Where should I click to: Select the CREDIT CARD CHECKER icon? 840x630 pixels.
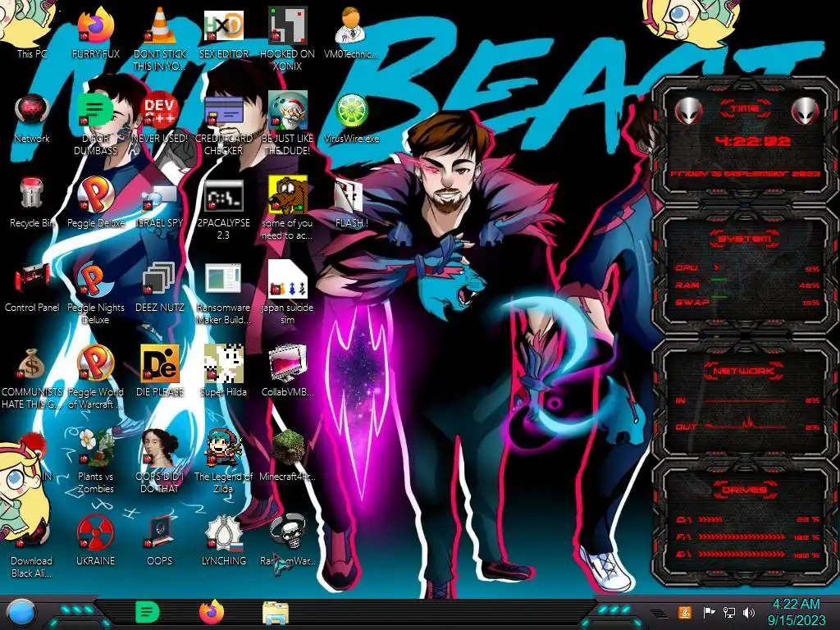click(223, 123)
